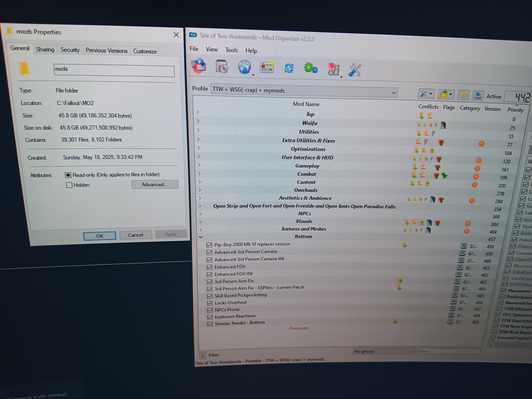Click the mod list Filter text field
This screenshot has height=399, width=532.
point(449,351)
